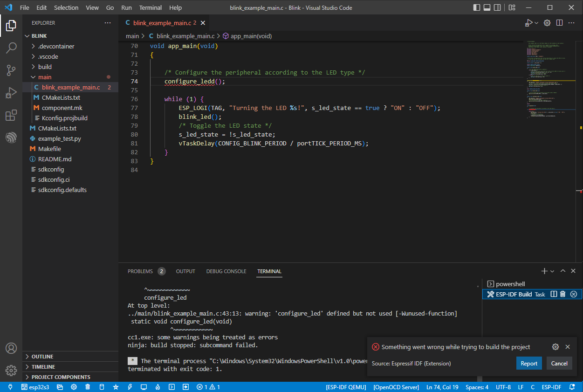583x392 pixels.
Task: Build project cylinder icon in status bar
Action: pos(102,387)
